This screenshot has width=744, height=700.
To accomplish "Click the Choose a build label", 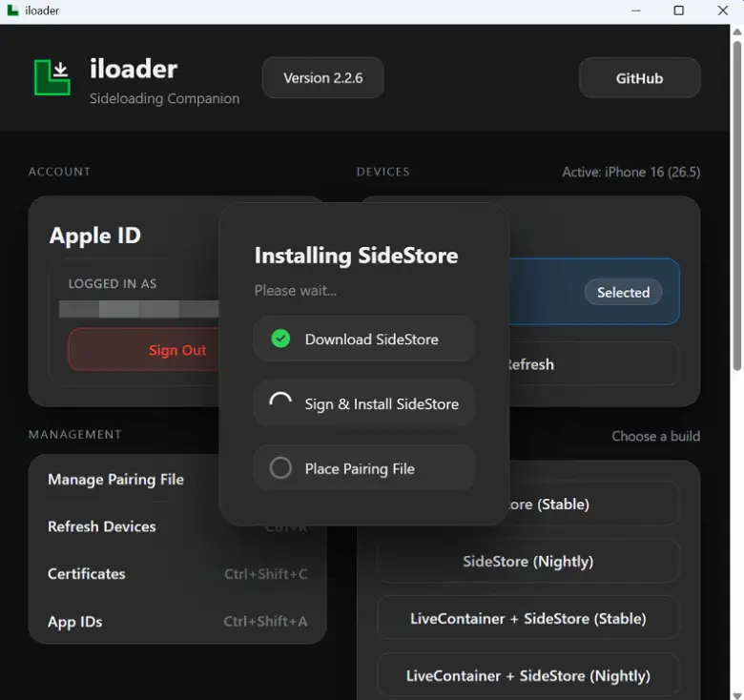I will [655, 436].
